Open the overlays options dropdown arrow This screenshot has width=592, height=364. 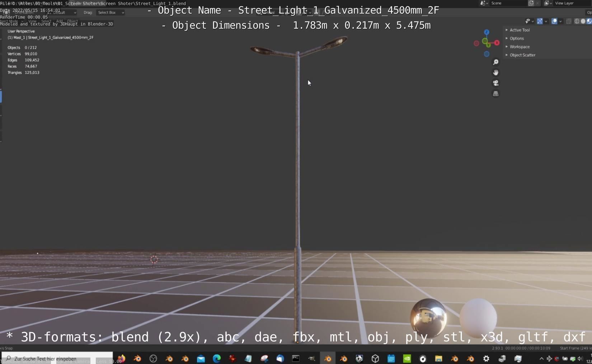(560, 21)
